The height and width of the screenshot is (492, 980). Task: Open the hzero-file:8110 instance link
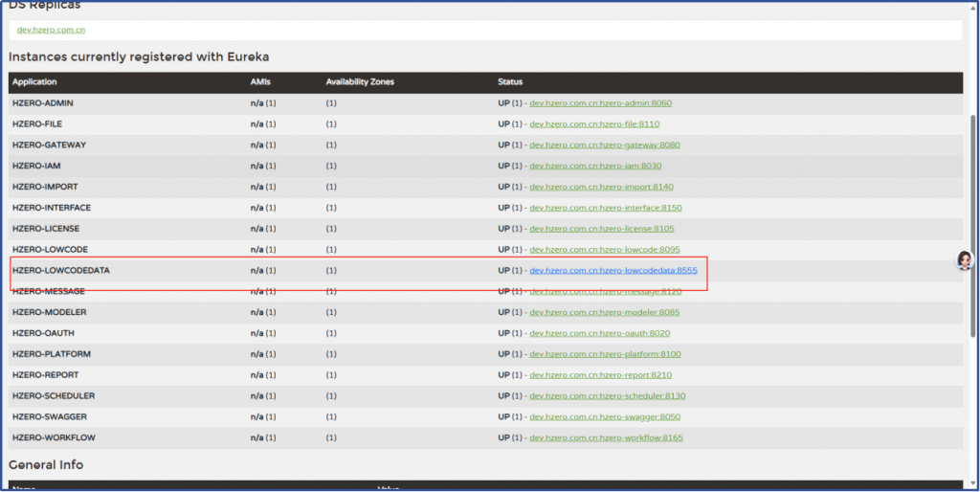[x=593, y=124]
